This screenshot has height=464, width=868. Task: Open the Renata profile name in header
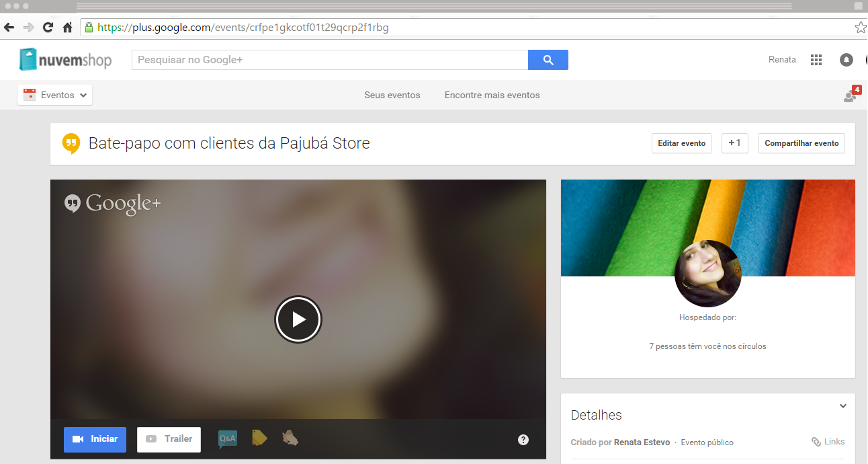click(782, 60)
